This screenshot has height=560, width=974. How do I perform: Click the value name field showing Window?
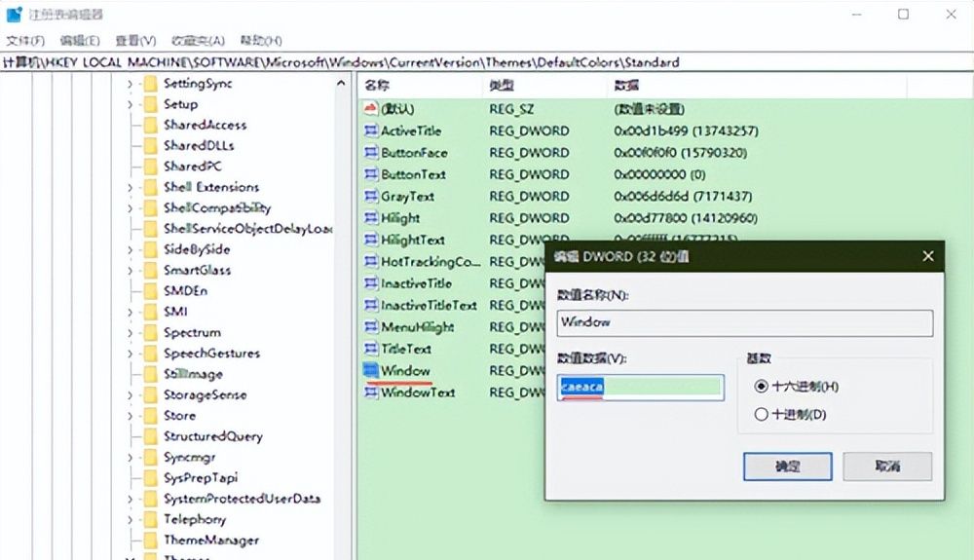pyautogui.click(x=745, y=322)
